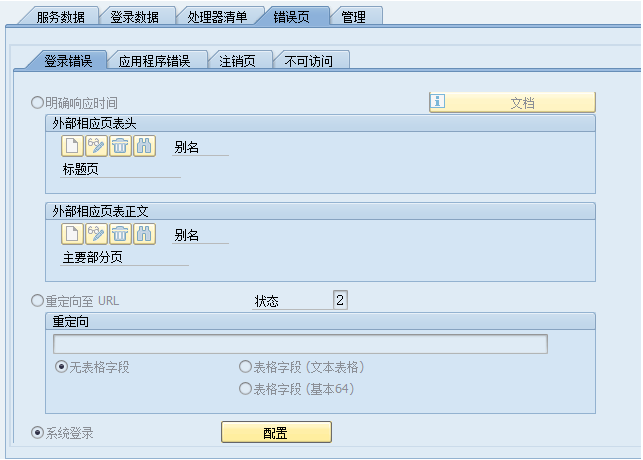Click the display/change glasses-pencil icon under 外部相应页表头
The width and height of the screenshot is (643, 460).
(96, 146)
